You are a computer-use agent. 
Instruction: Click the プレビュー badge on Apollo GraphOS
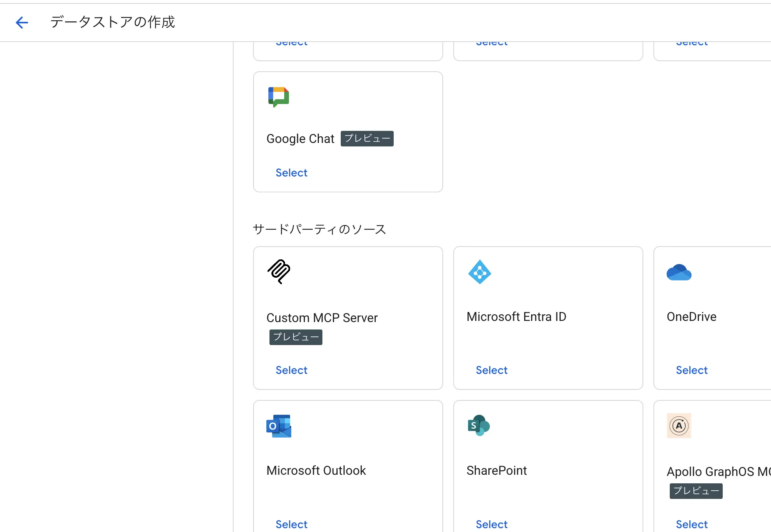click(x=696, y=491)
